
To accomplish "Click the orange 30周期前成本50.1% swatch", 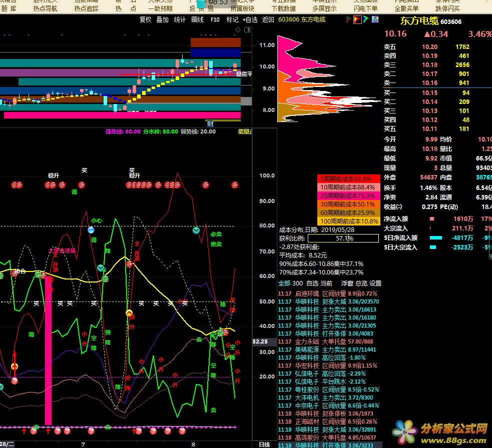I will [349, 204].
